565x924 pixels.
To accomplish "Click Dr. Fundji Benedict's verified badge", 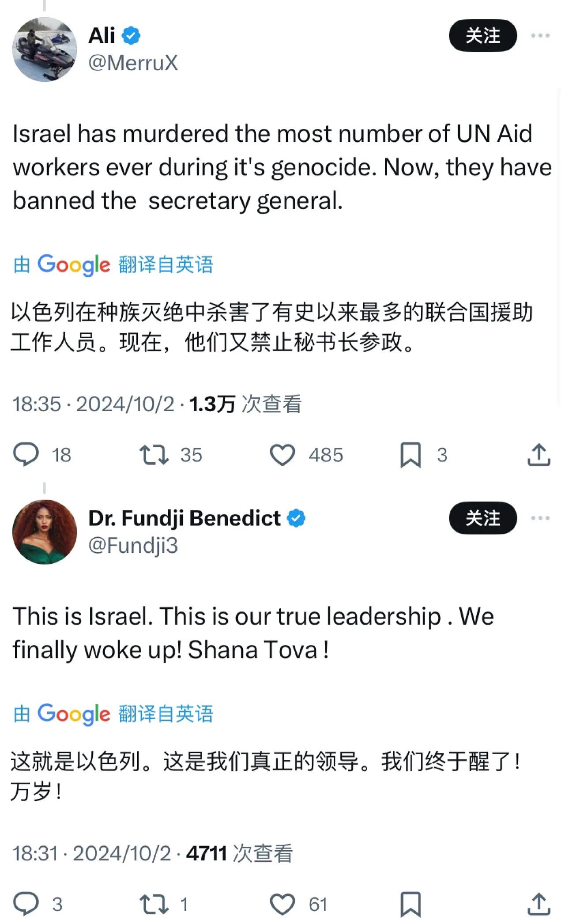I will (x=296, y=518).
